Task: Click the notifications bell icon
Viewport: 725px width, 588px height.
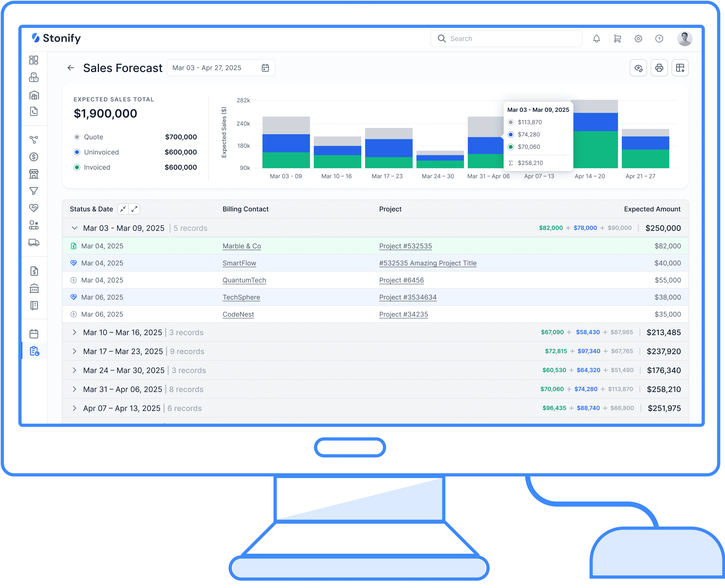Action: coord(596,39)
